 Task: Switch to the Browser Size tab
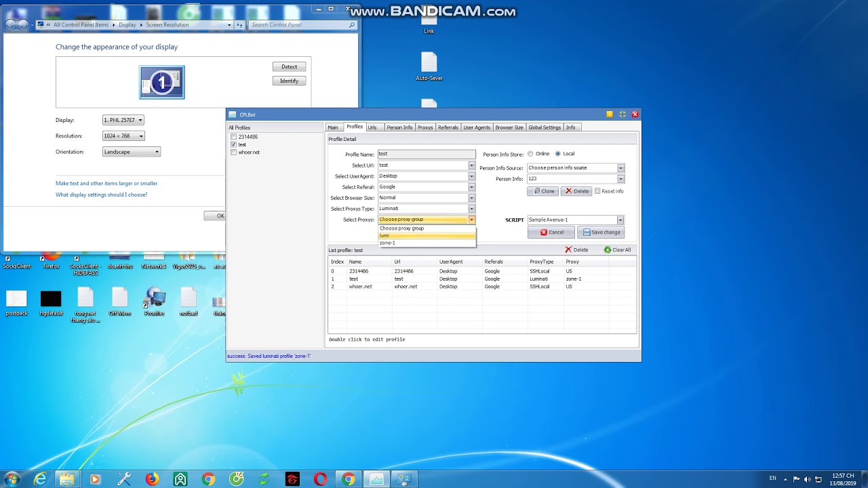click(x=509, y=127)
